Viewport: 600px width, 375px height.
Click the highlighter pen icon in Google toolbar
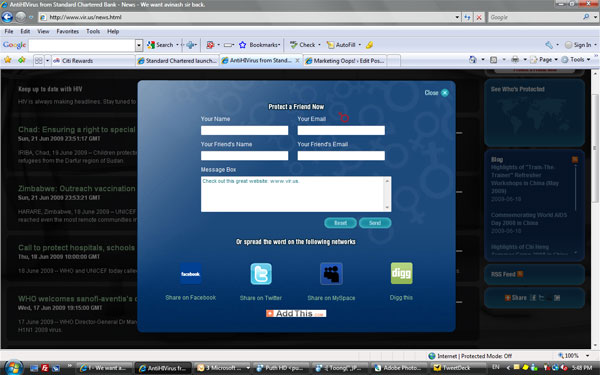[369, 45]
